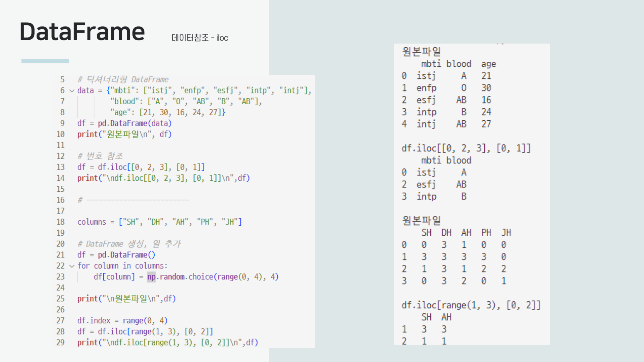Image resolution: width=644 pixels, height=362 pixels.
Task: Click the df.iloc statement on line 13
Action: [141, 167]
